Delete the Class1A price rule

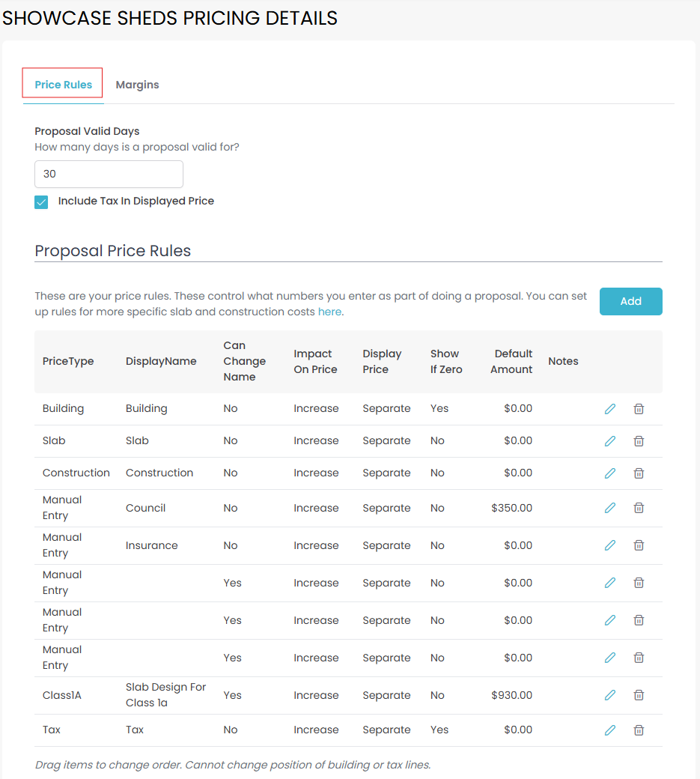tap(639, 695)
